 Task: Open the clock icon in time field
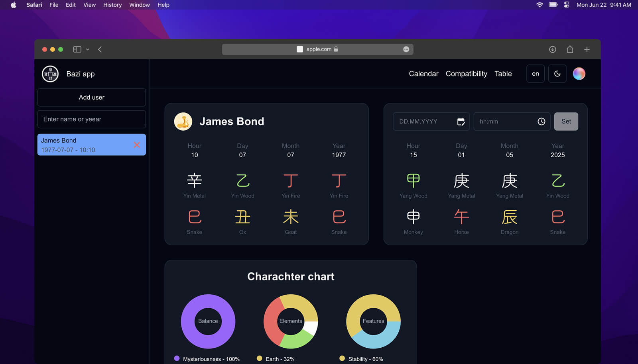(541, 121)
